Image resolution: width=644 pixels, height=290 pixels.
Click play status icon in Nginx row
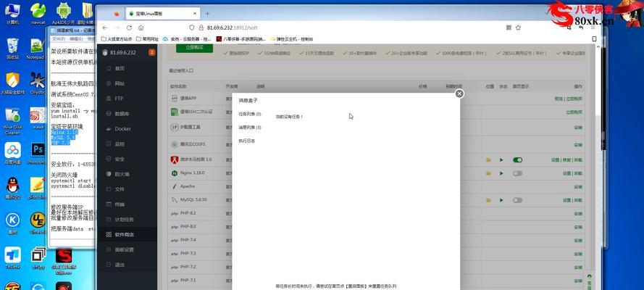point(501,173)
